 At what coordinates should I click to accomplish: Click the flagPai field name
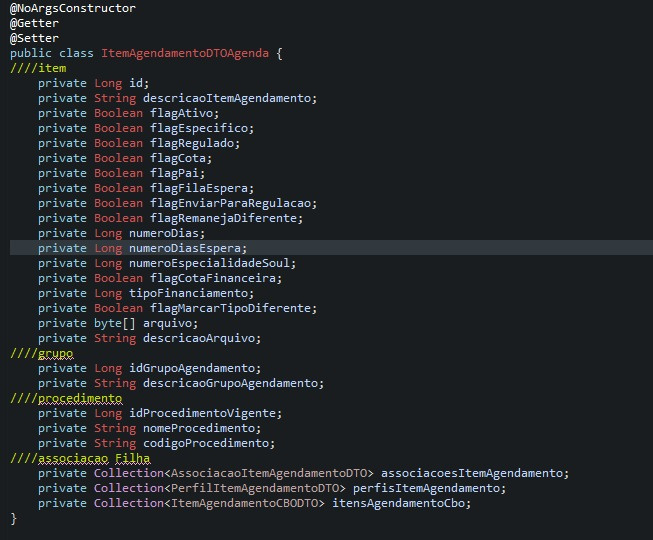[175, 173]
